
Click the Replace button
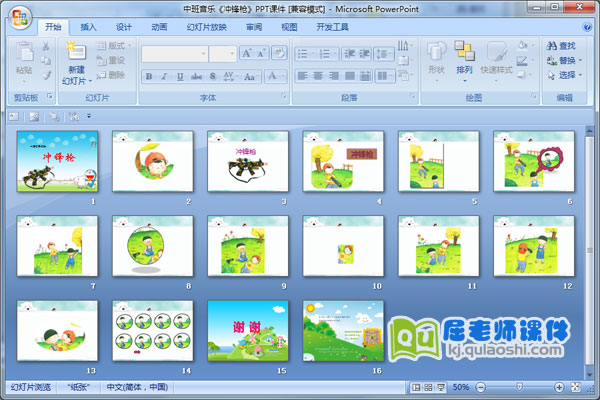pos(564,60)
